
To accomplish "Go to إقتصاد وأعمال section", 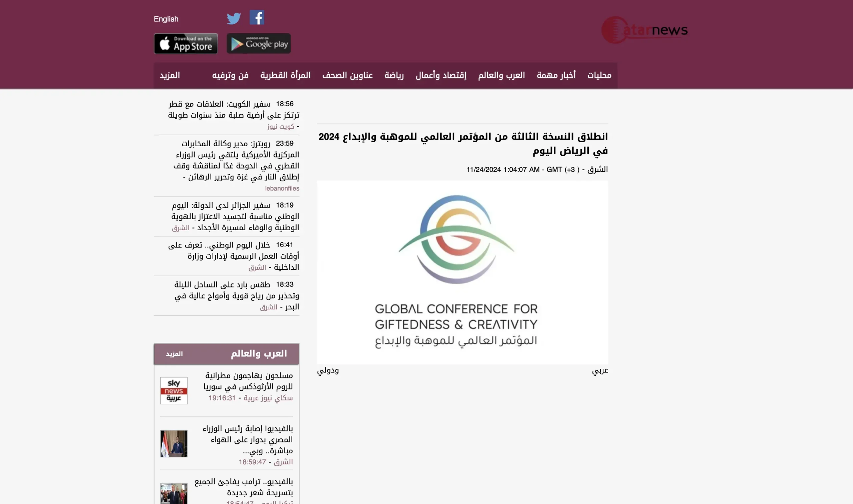I will click(x=440, y=75).
